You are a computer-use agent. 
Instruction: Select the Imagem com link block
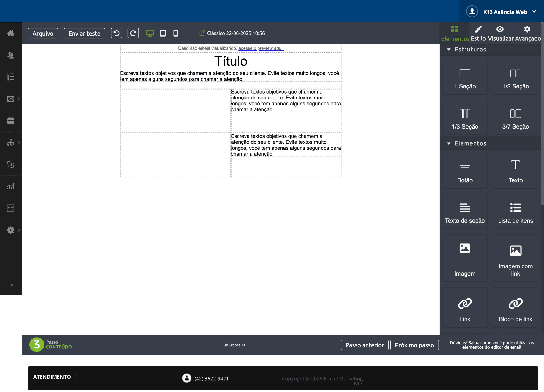tap(516, 258)
